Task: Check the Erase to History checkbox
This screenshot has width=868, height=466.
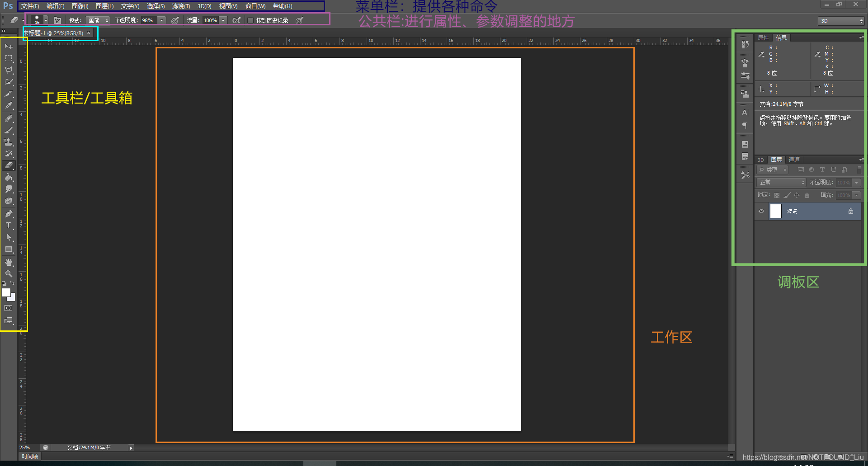Action: (x=250, y=20)
